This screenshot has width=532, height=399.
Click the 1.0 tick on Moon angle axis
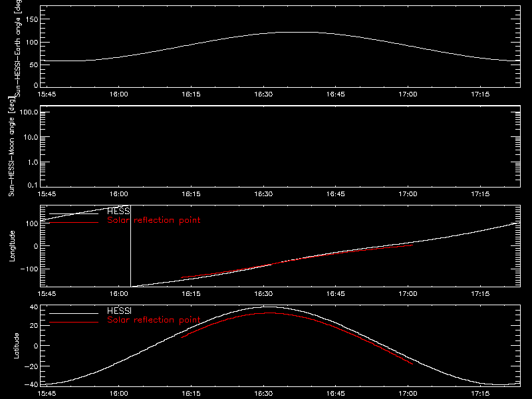[x=33, y=162]
